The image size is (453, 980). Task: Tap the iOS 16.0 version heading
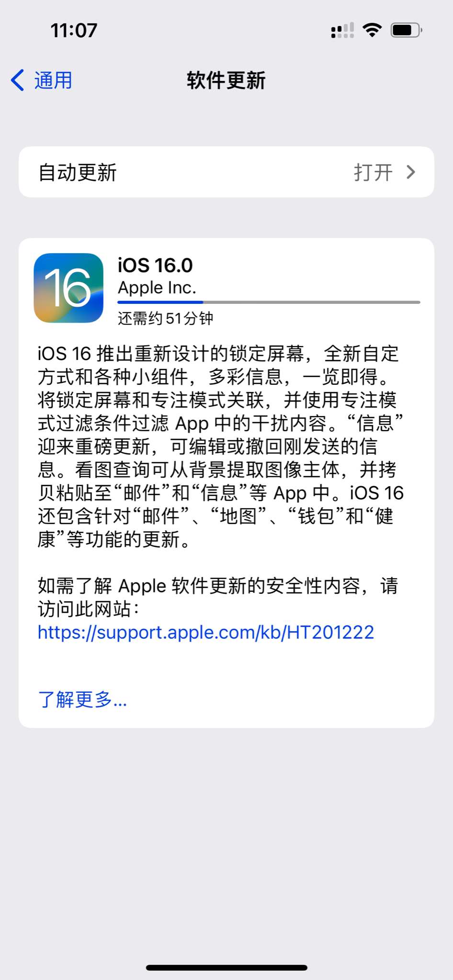click(x=155, y=265)
